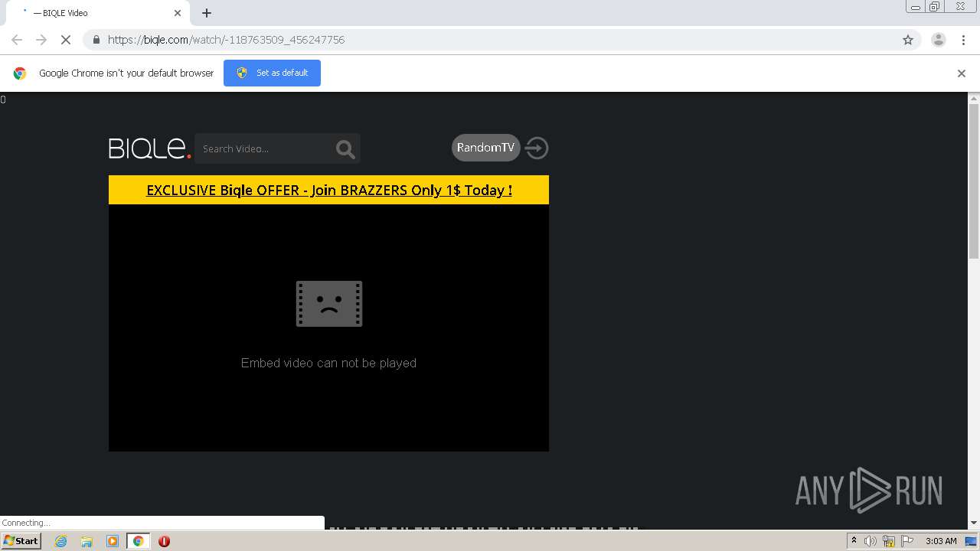Click the address bar URL

click(x=226, y=40)
